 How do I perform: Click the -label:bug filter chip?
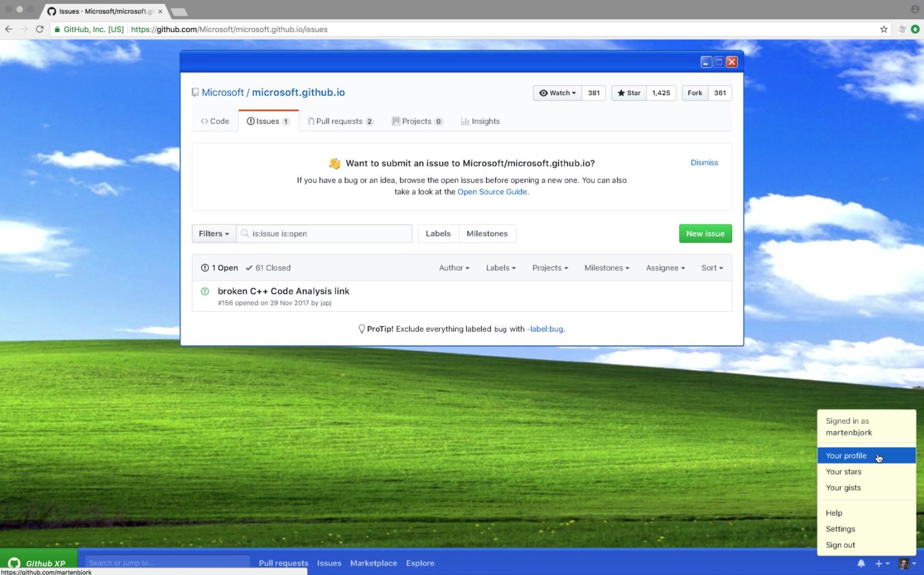545,329
